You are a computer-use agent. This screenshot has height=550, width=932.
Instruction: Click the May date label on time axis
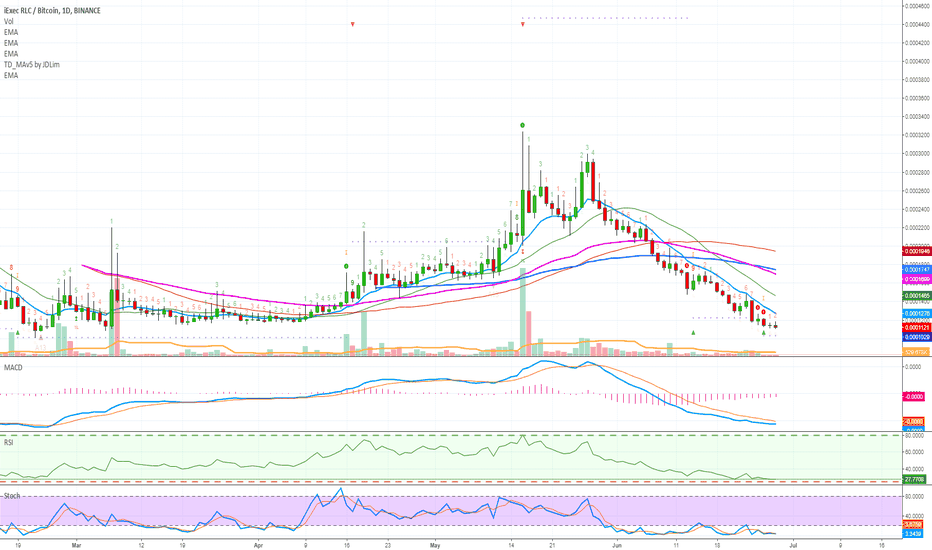click(434, 545)
